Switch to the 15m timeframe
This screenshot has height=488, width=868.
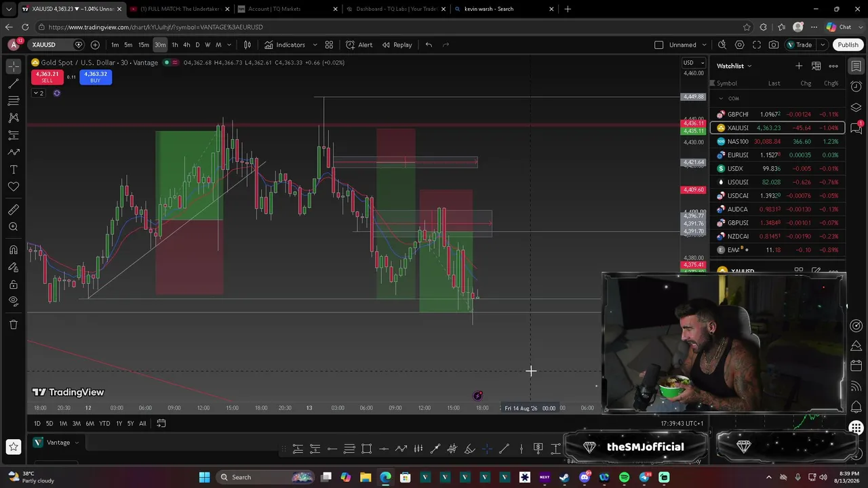click(144, 45)
